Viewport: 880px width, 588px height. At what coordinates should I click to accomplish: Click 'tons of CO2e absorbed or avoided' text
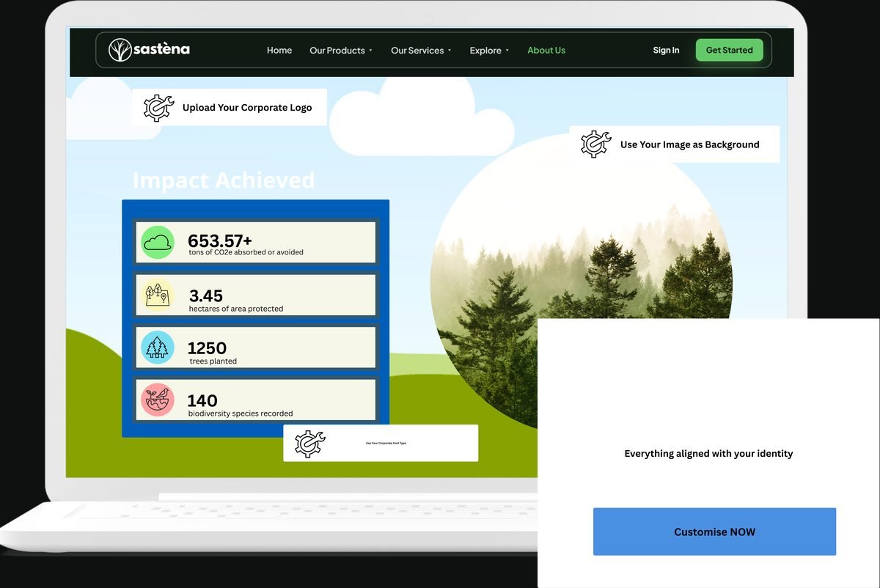[246, 252]
